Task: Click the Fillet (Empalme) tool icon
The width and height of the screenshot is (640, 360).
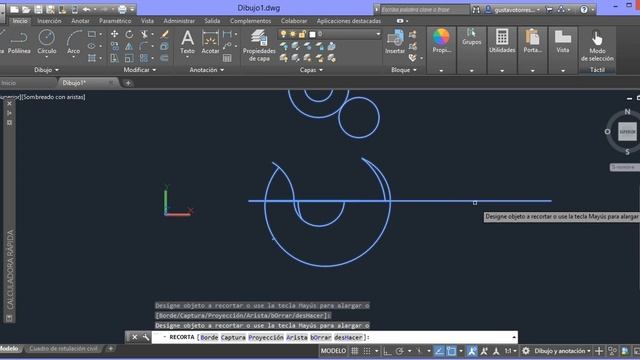Action: (144, 46)
